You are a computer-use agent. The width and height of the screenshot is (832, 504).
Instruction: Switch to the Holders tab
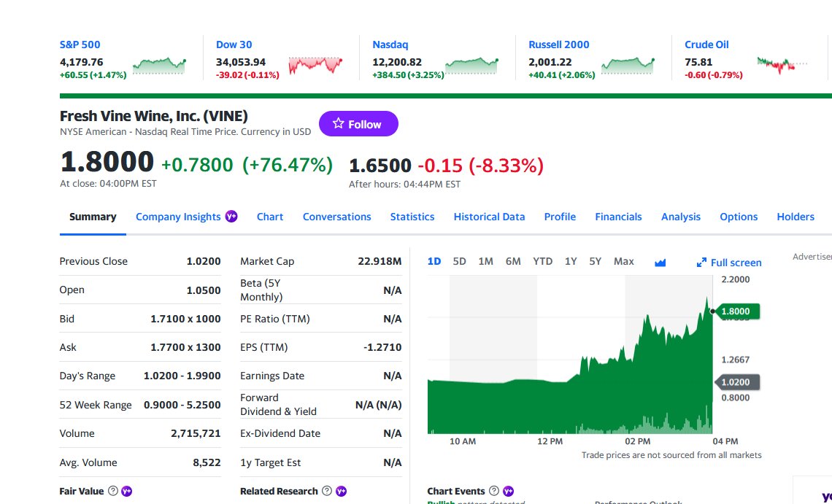tap(796, 217)
